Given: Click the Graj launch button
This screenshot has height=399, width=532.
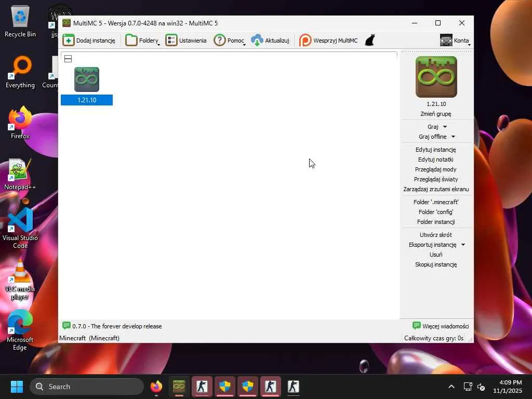Looking at the screenshot, I should click(x=433, y=127).
